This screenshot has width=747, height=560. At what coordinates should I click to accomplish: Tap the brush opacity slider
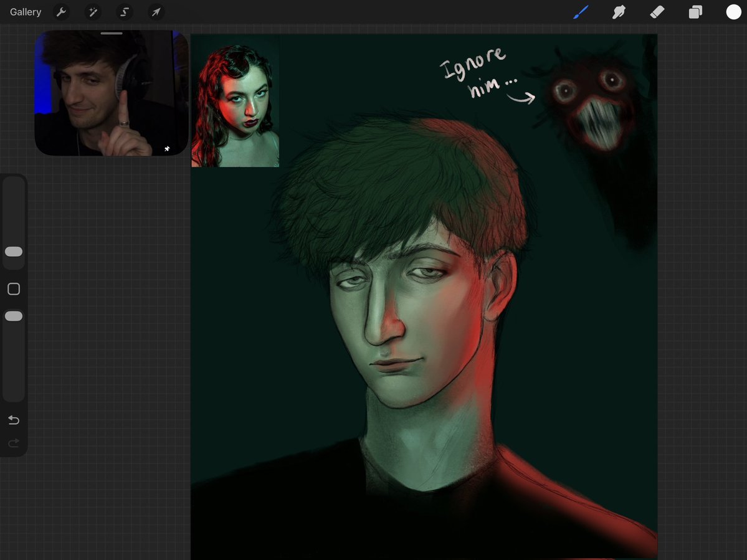[13, 316]
